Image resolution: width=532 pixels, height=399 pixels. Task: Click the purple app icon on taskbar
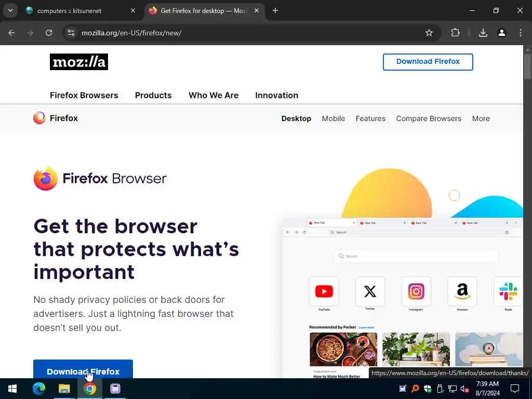coord(115,389)
